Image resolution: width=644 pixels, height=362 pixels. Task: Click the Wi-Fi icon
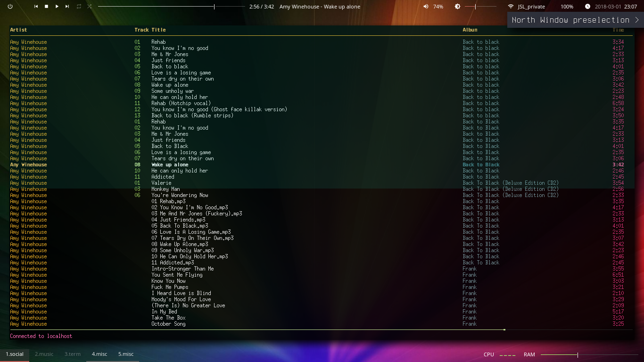[x=511, y=7]
